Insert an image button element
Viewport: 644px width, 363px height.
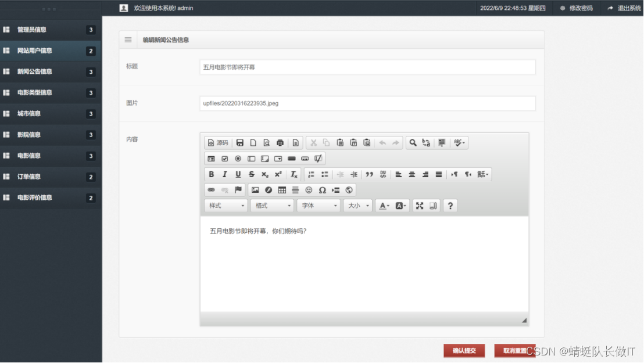click(x=305, y=159)
